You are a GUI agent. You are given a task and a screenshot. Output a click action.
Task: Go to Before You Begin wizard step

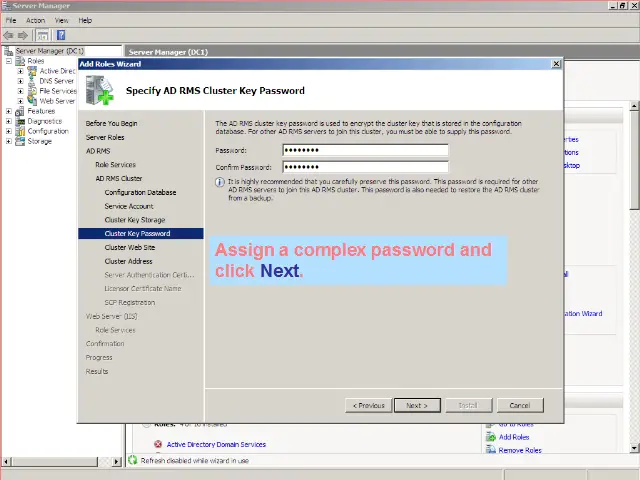point(111,123)
